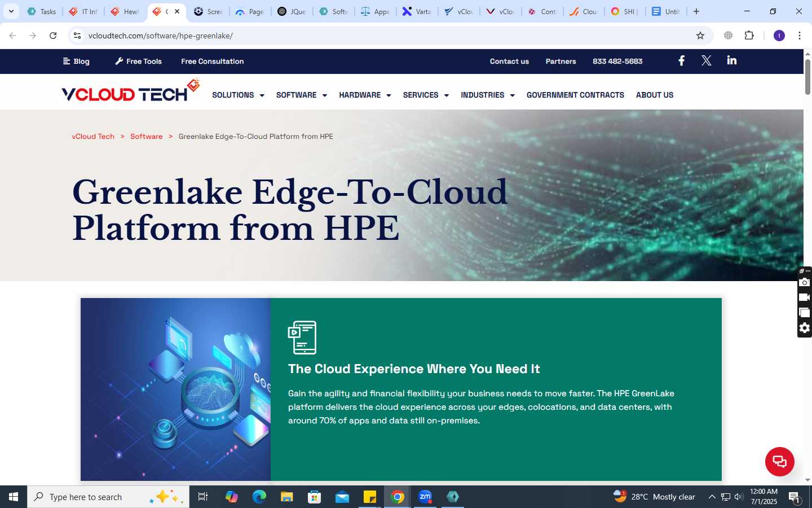
Task: Open the Mail app on taskbar
Action: coord(342,497)
